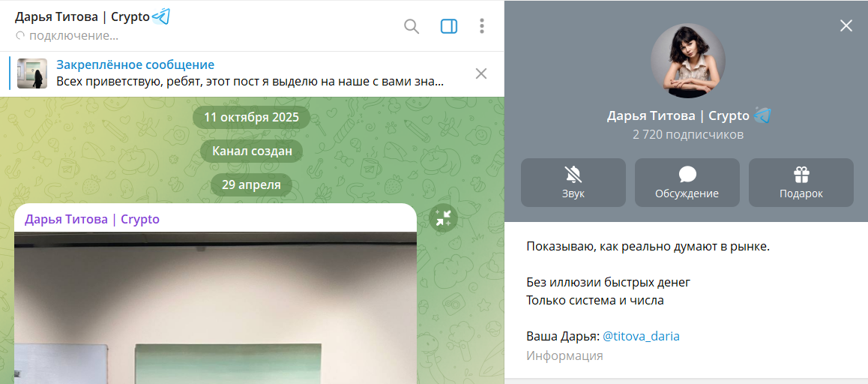The height and width of the screenshot is (384, 868).
Task: Close the channel info panel
Action: point(846,25)
